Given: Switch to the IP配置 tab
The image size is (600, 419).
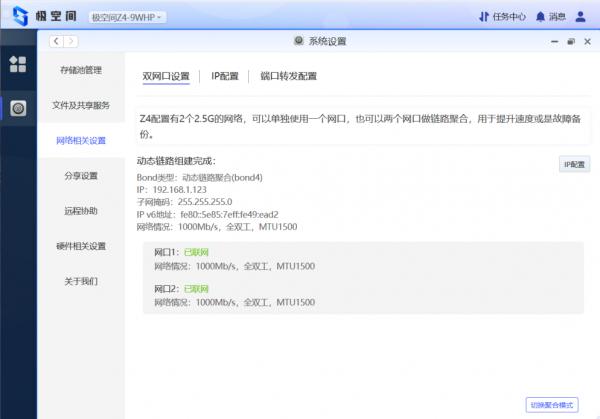Looking at the screenshot, I should coord(225,76).
